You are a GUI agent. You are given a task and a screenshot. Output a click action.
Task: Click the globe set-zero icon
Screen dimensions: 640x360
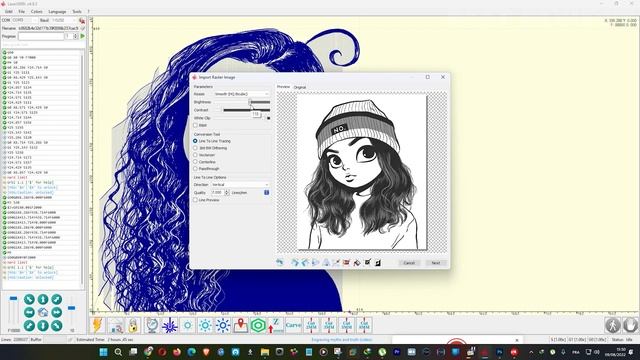(x=152, y=325)
